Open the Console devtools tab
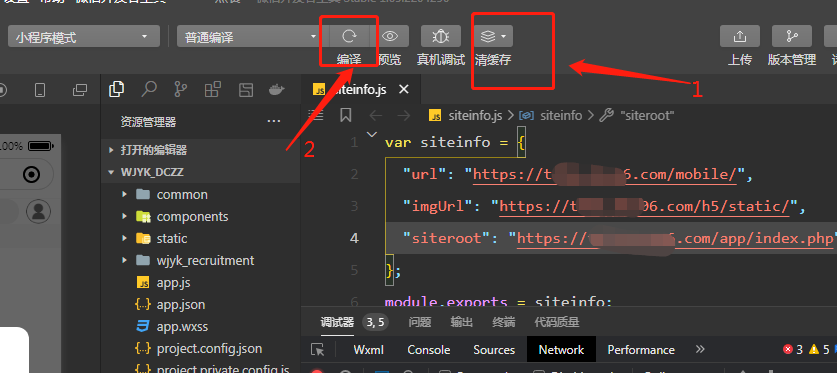This screenshot has height=373, width=837. [x=429, y=350]
